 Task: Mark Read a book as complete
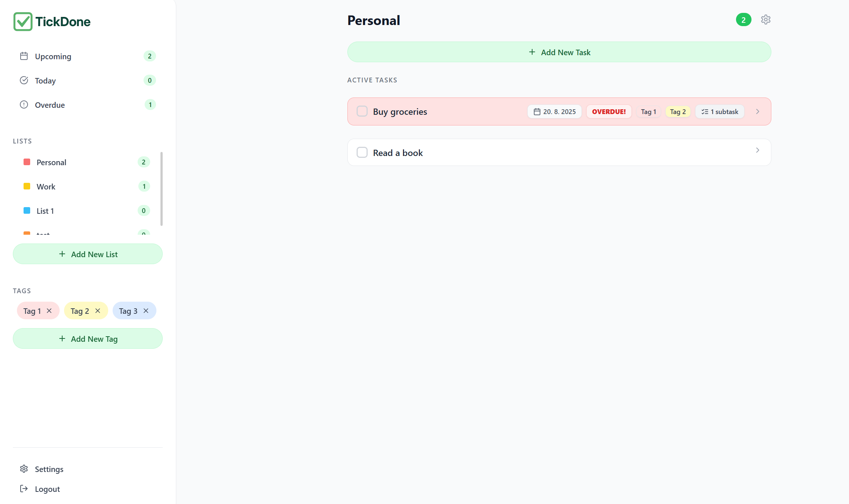click(362, 152)
